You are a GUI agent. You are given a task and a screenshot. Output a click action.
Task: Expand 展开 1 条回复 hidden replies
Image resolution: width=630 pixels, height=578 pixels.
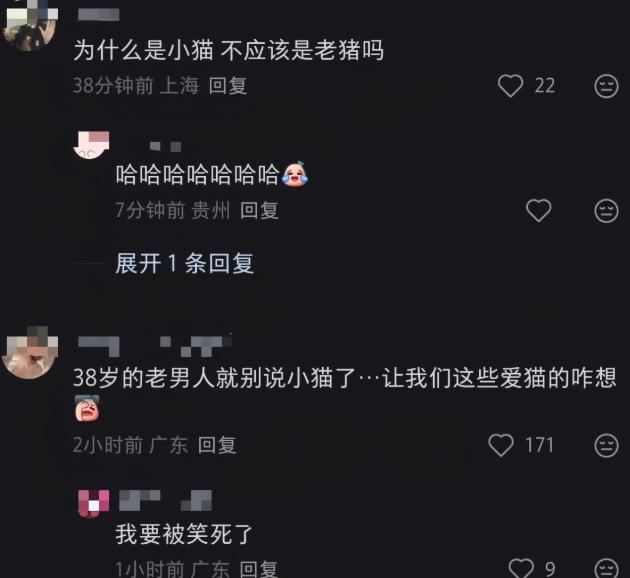[x=184, y=263]
